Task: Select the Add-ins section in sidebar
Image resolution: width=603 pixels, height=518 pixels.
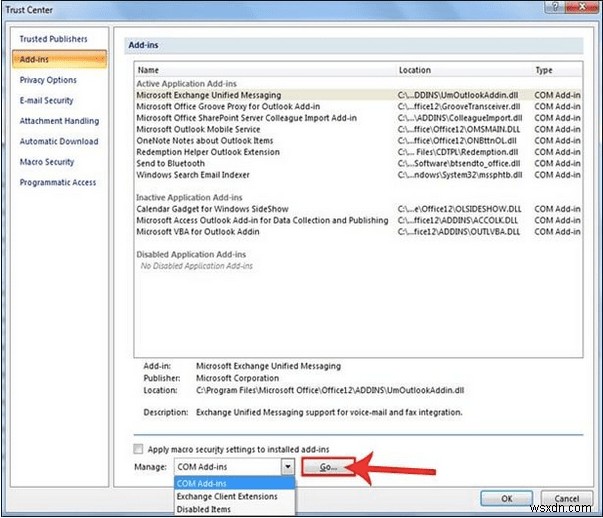Action: point(59,59)
